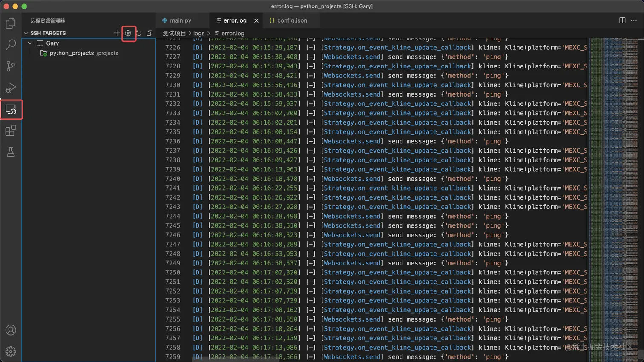Viewport: 644px width, 362px height.
Task: Open the Source Control view
Action: click(x=11, y=66)
